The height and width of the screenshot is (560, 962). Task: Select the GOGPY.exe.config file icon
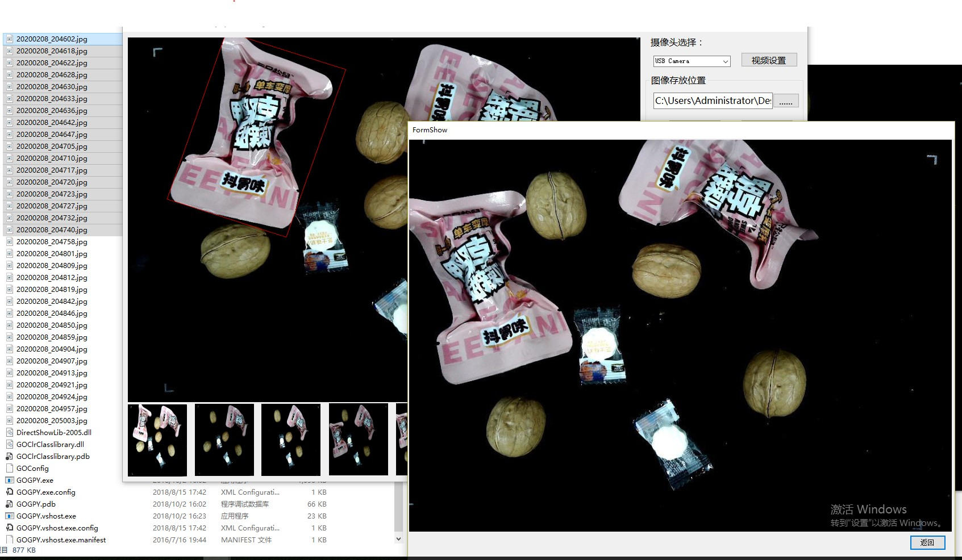click(9, 492)
